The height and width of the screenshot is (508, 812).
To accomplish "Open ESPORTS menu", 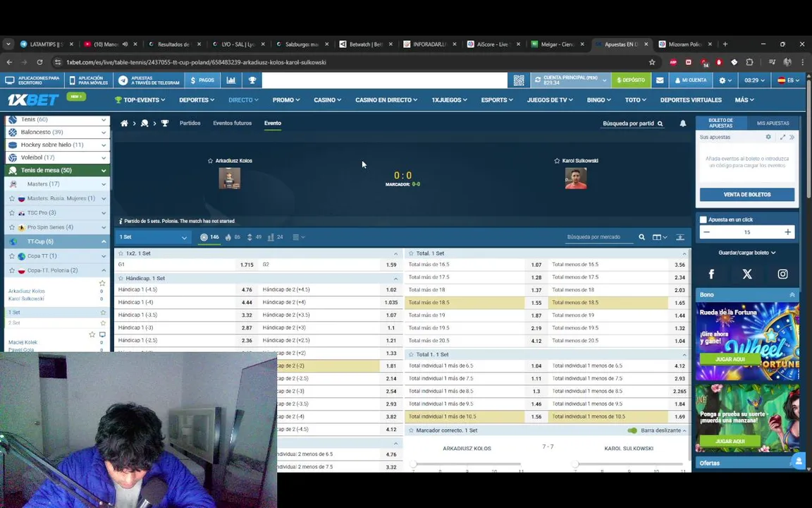I will (x=497, y=99).
